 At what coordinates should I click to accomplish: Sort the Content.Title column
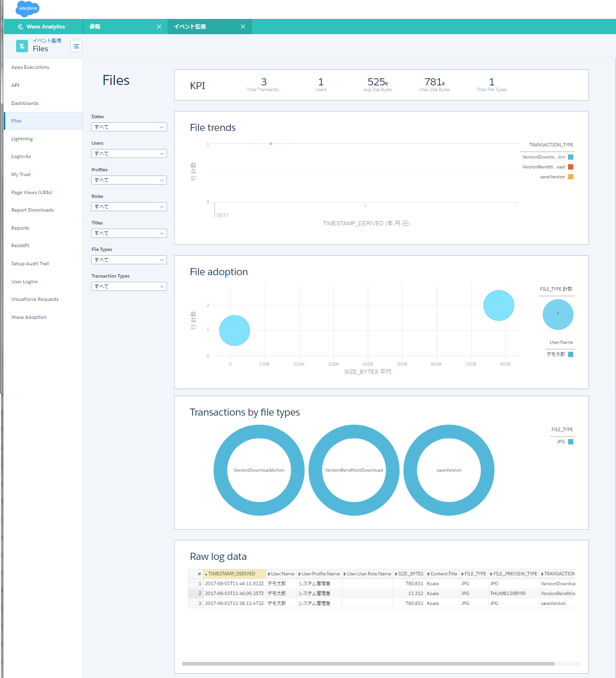coord(442,574)
